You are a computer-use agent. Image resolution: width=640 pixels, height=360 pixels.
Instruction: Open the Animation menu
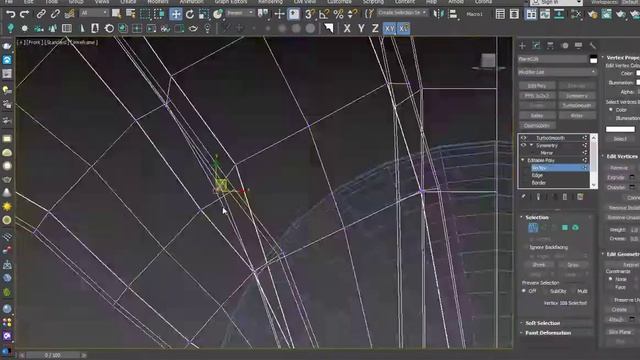point(192,2)
